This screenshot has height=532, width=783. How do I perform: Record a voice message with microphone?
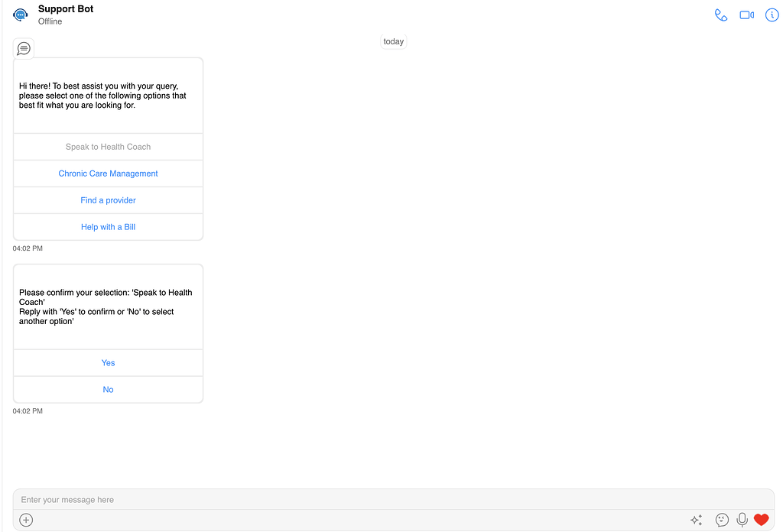pyautogui.click(x=742, y=520)
